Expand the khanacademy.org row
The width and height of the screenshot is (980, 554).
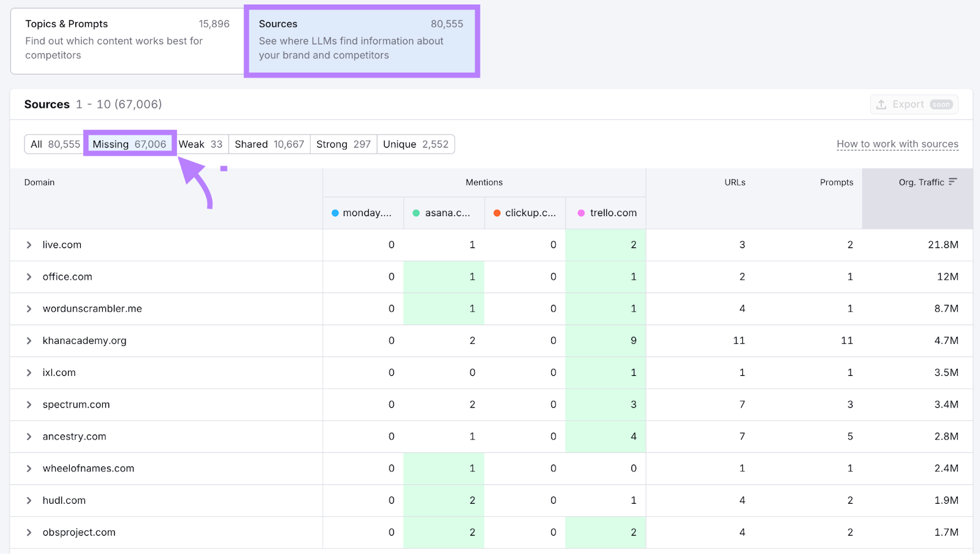(28, 340)
